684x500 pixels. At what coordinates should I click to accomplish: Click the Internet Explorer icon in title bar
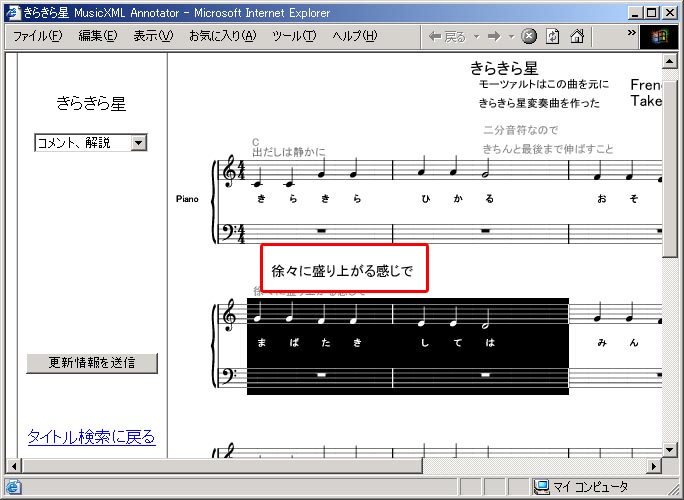[x=12, y=13]
